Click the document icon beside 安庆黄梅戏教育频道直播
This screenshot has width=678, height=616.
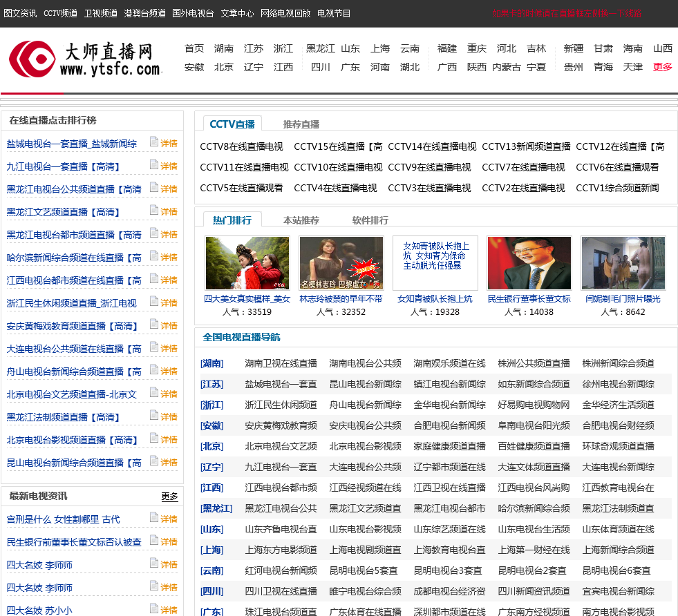154,325
